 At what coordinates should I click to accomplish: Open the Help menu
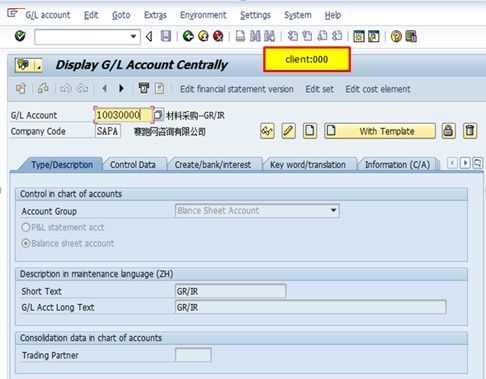click(333, 15)
